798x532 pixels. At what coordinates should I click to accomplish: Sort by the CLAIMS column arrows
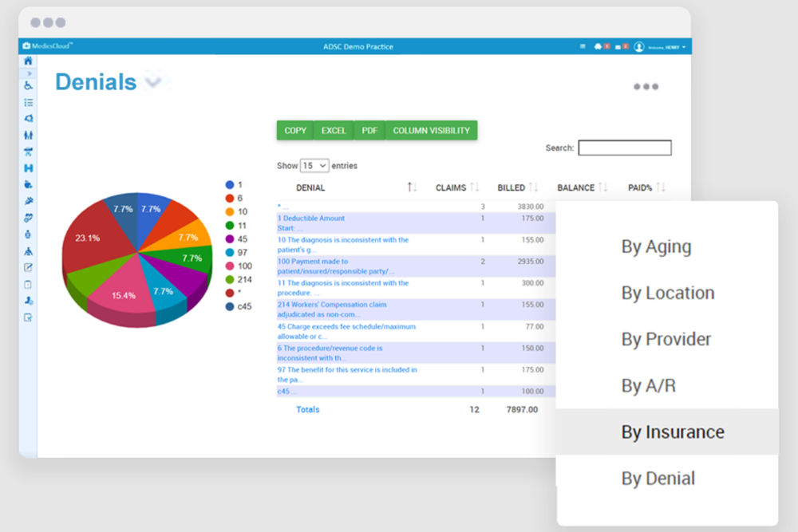coord(474,187)
